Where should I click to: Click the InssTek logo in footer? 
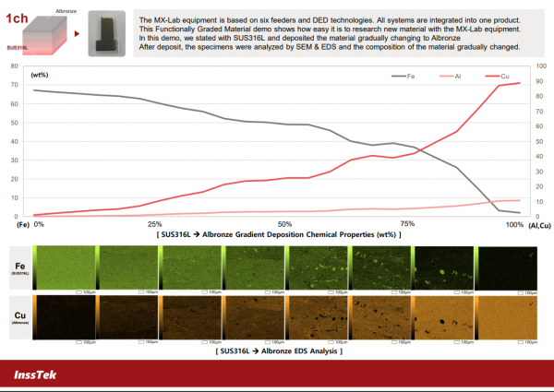point(42,373)
